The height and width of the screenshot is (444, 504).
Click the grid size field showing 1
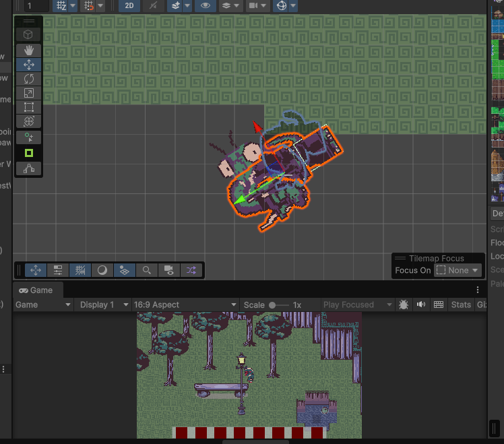coord(36,6)
